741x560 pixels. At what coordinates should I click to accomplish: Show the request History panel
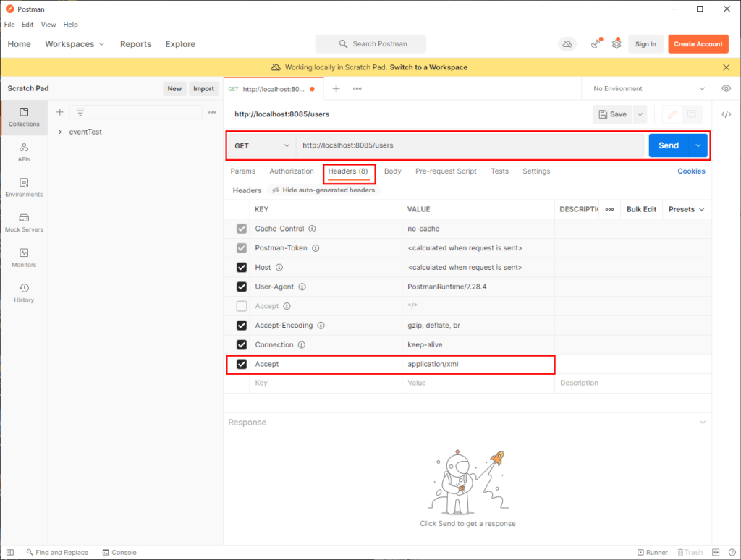click(24, 294)
